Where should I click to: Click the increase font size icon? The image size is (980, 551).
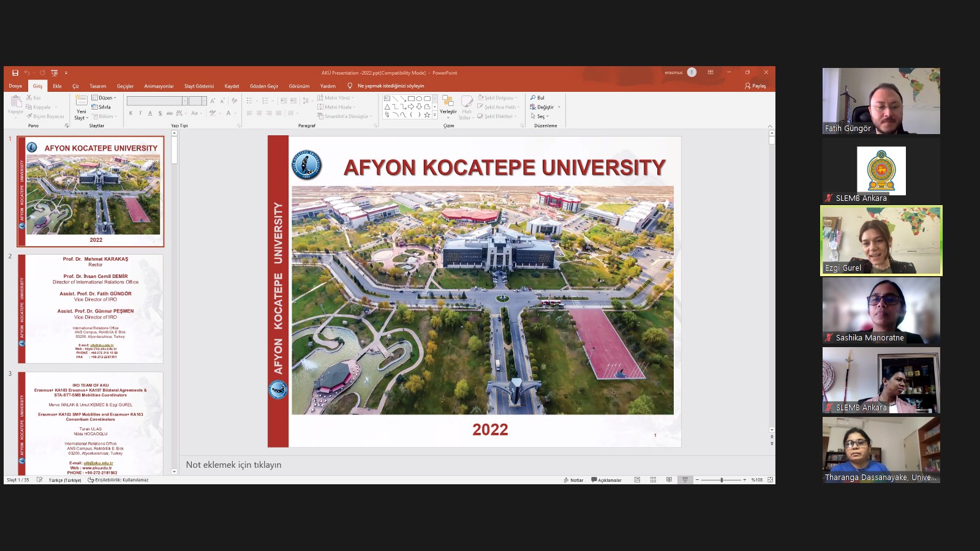(x=213, y=101)
